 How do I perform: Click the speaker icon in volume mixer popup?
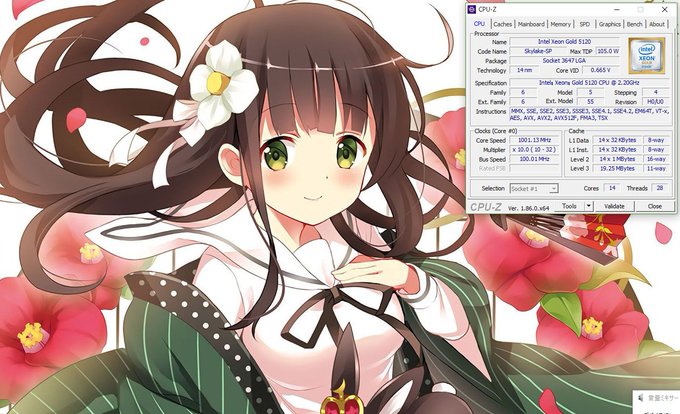point(641,398)
